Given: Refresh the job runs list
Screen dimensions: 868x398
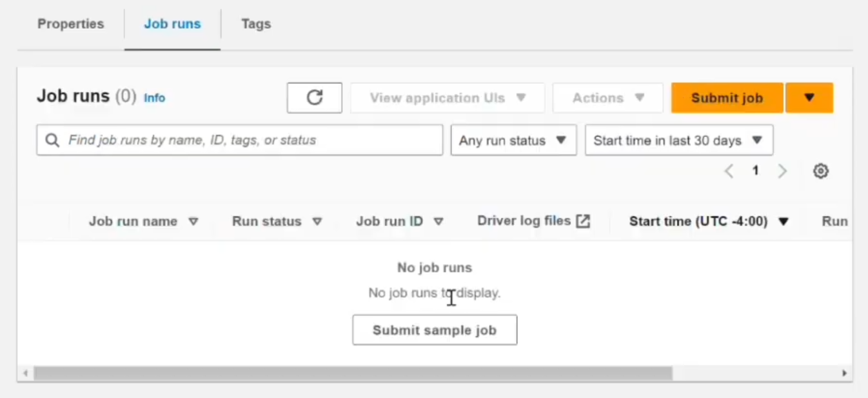Looking at the screenshot, I should click(314, 97).
